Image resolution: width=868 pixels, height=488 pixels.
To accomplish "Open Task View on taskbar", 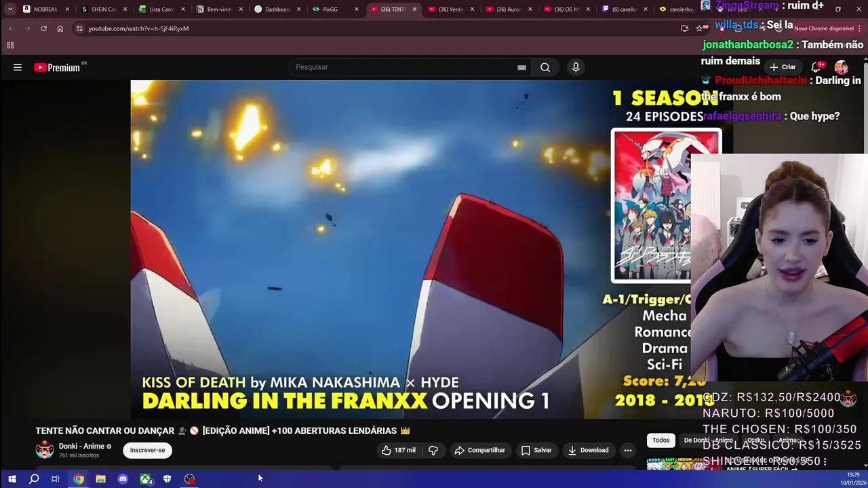I will pos(56,479).
